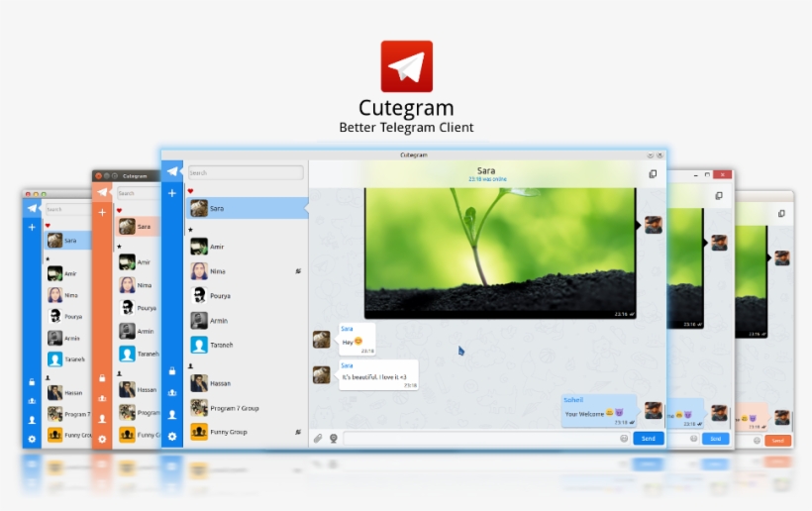Click the orange Send button in rightmost window
This screenshot has width=812, height=511.
coord(778,441)
